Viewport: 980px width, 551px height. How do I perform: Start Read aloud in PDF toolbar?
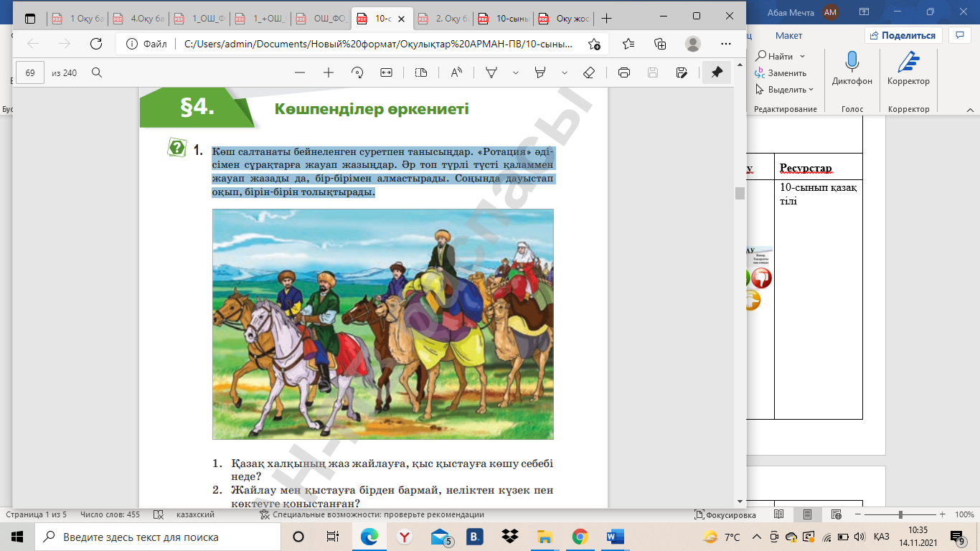click(456, 72)
